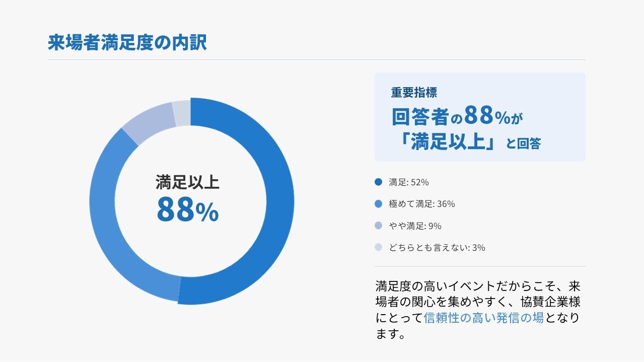The height and width of the screenshot is (362, 644).
Task: Click the やや満足 9% legend dot
Action: coord(379,226)
